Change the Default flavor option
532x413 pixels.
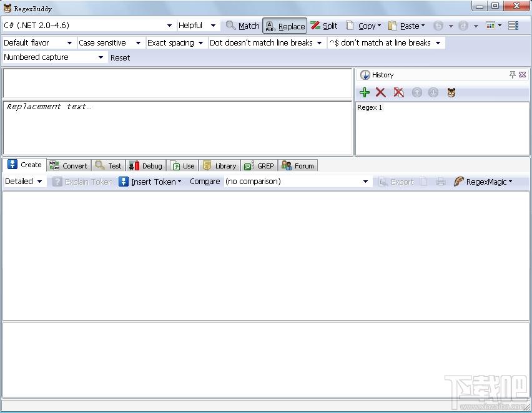click(38, 42)
